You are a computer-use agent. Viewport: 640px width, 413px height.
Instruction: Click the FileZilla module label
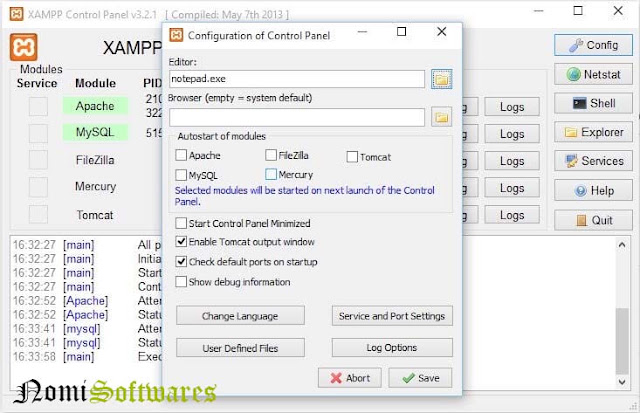[x=95, y=160]
